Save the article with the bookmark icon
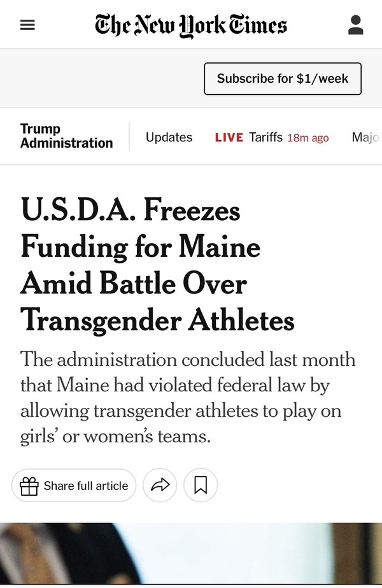The image size is (382, 588). pyautogui.click(x=201, y=486)
